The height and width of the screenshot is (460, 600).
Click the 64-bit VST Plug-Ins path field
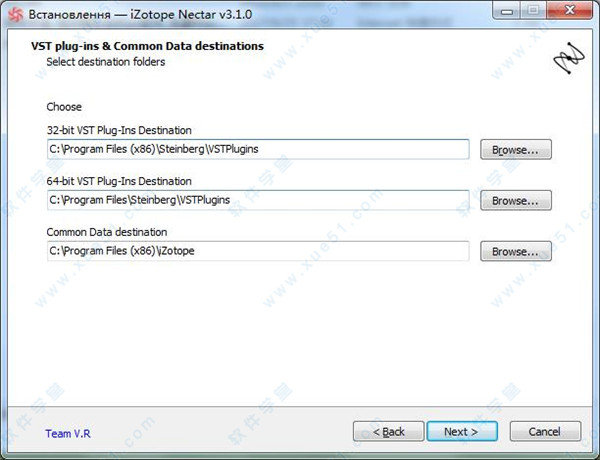pos(258,200)
